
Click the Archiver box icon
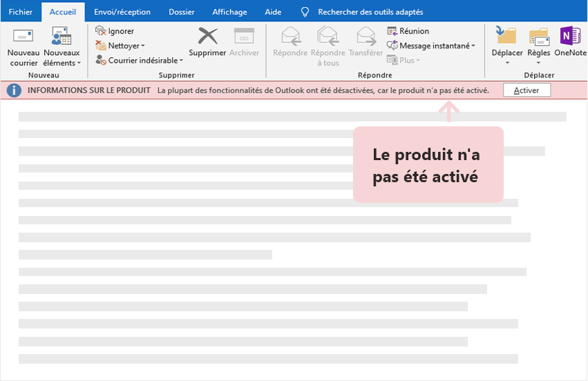pos(244,36)
